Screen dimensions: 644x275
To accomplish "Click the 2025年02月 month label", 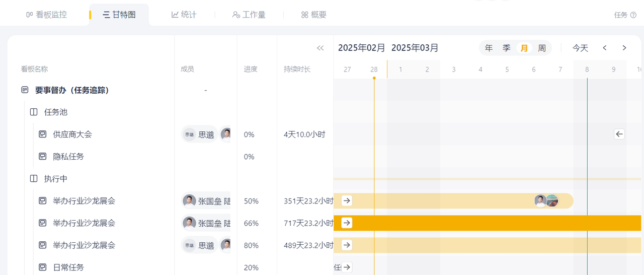I will coord(362,48).
